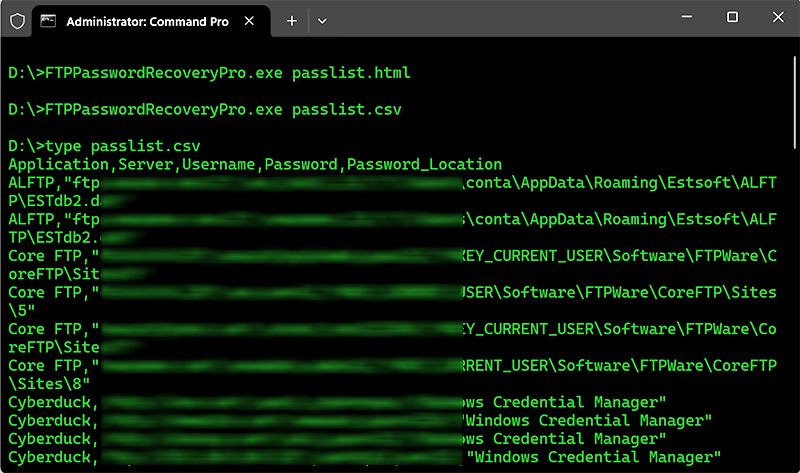This screenshot has height=473, width=800.
Task: Click '\conta\AppData\Roaming\Estsoft\ALF' text
Action: pyautogui.click(x=622, y=219)
